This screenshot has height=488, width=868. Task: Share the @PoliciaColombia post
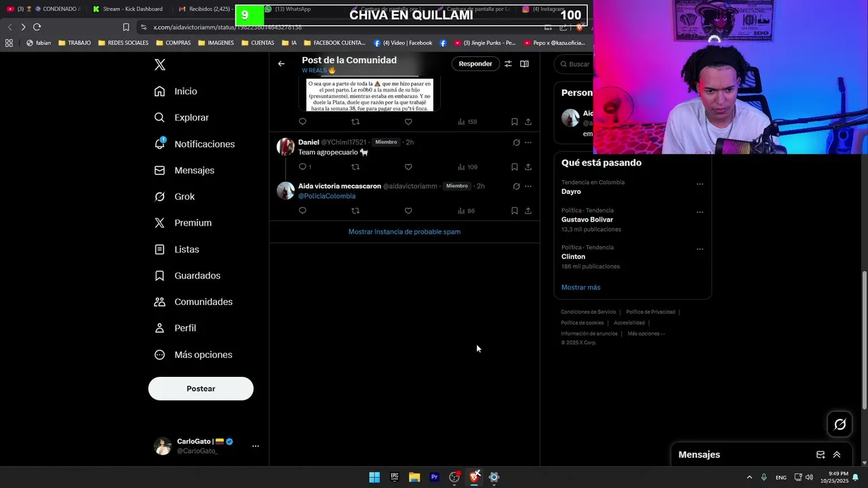click(x=528, y=211)
